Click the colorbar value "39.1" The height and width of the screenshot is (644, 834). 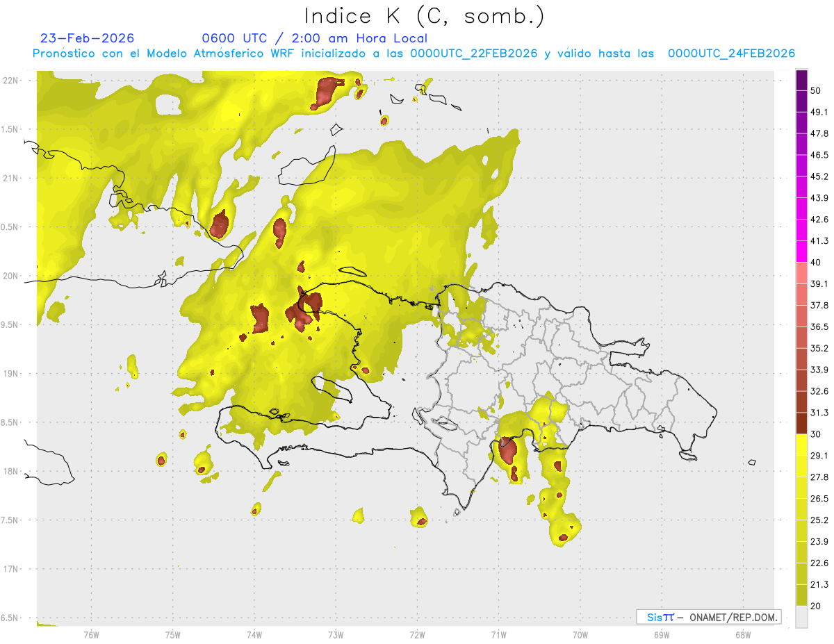[819, 284]
